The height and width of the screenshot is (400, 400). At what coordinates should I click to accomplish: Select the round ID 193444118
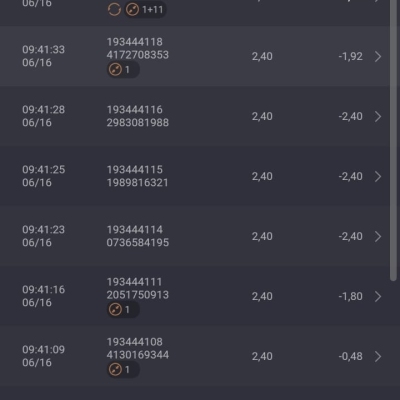135,42
